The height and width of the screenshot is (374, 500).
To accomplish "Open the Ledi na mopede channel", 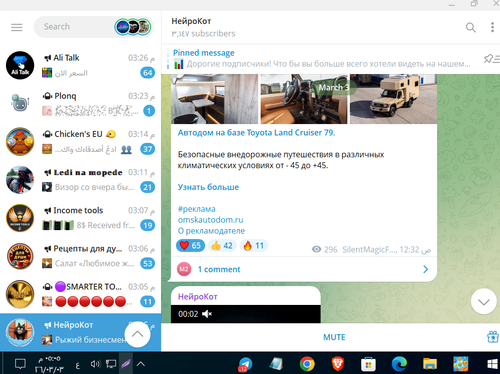I will [80, 180].
